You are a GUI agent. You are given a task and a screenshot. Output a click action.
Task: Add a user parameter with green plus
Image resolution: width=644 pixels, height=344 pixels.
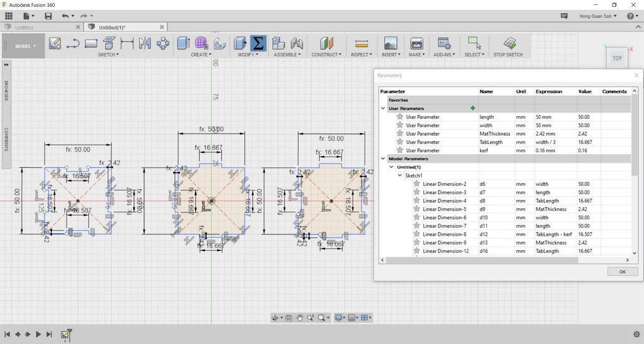coord(472,108)
